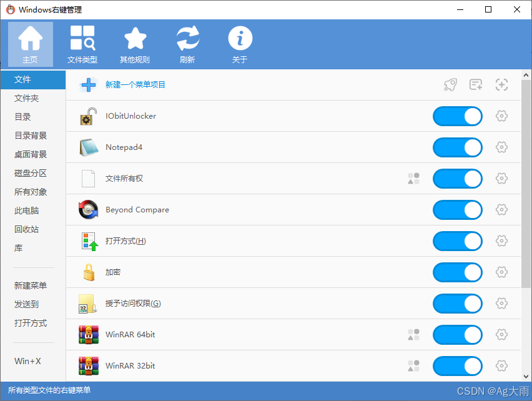Open sidebar 打开方式 category
Image resolution: width=532 pixels, height=401 pixels.
33,323
